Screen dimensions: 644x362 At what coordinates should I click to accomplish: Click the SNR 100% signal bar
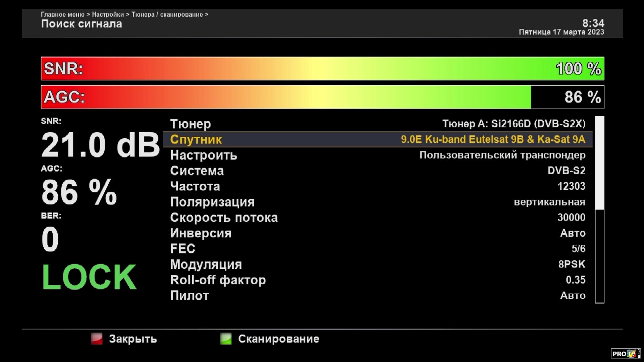(322, 69)
